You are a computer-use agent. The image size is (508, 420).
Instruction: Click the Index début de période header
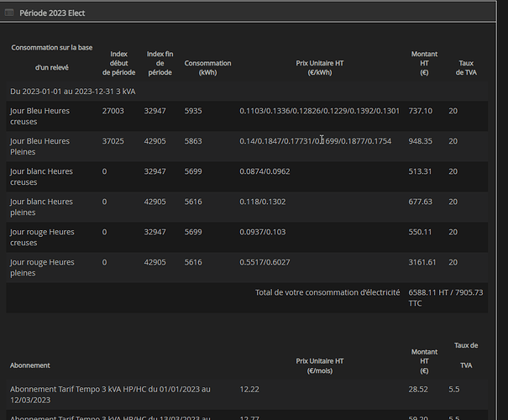tap(119, 63)
